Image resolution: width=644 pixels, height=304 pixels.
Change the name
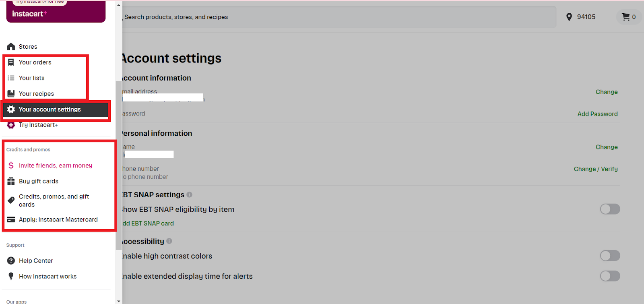coord(607,147)
